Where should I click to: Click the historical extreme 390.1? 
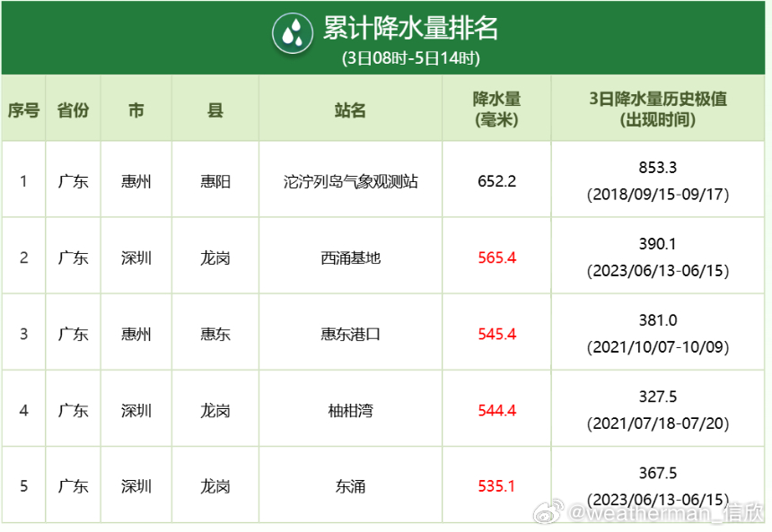(x=658, y=244)
